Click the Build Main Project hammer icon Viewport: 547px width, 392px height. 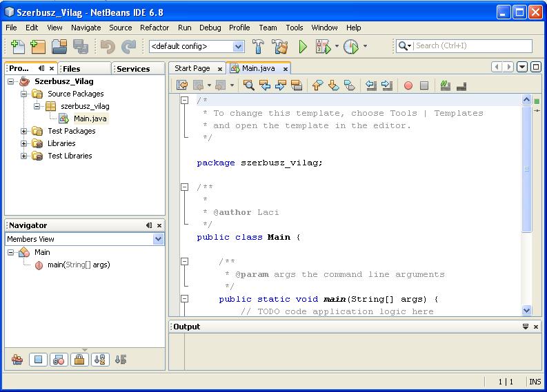click(258, 47)
